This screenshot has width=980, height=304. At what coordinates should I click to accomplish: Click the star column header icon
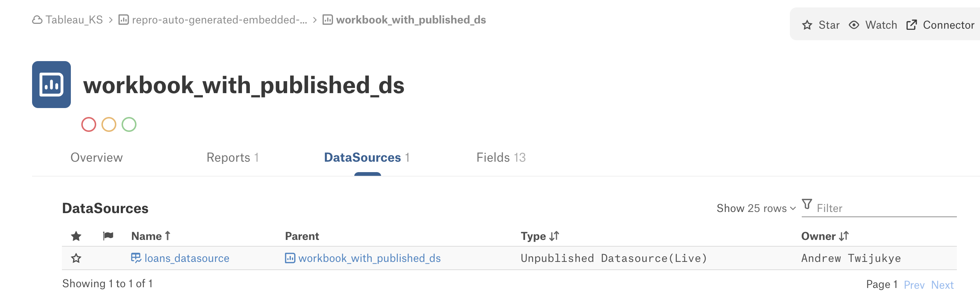pyautogui.click(x=76, y=236)
